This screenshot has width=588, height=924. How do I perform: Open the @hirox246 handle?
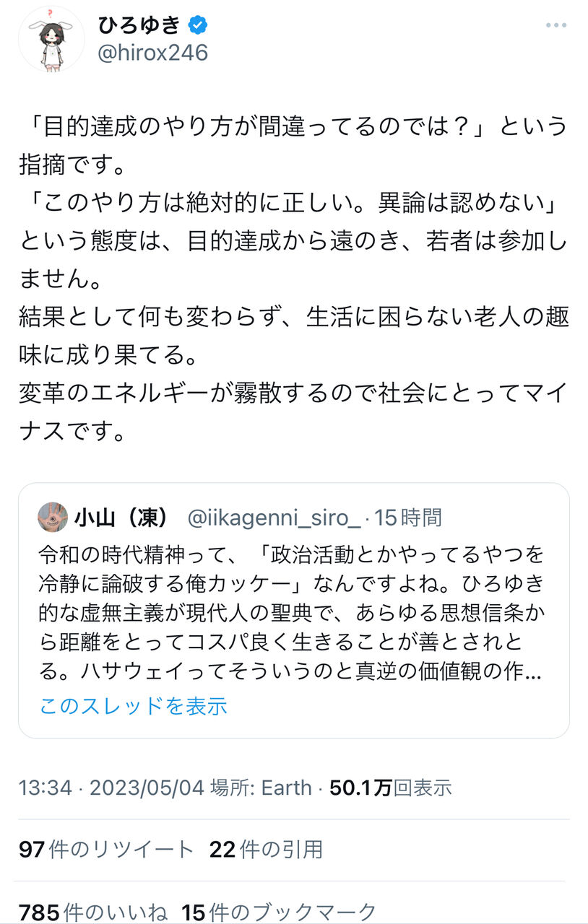coord(152,53)
